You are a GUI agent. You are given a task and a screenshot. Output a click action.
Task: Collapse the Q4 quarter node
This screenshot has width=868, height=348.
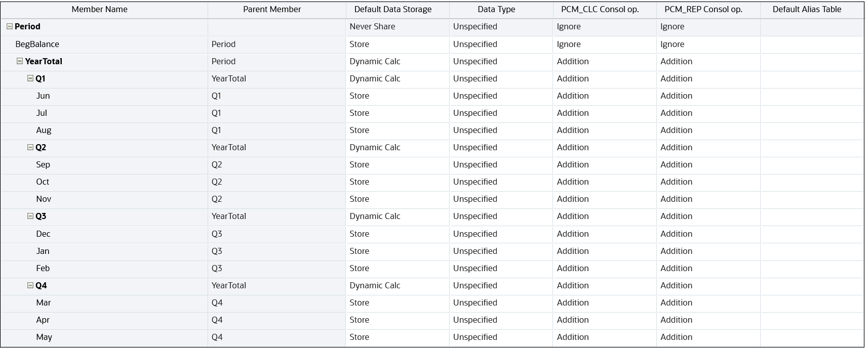(x=30, y=285)
